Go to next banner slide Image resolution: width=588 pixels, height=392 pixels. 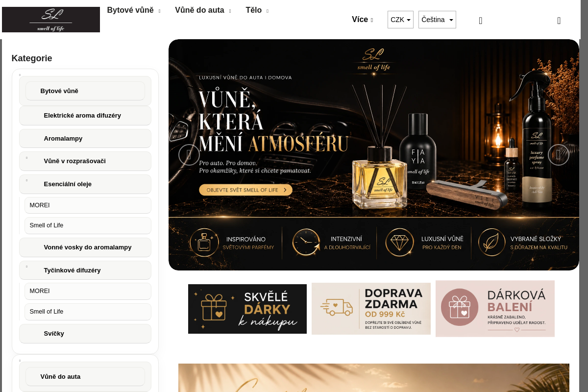pyautogui.click(x=558, y=155)
